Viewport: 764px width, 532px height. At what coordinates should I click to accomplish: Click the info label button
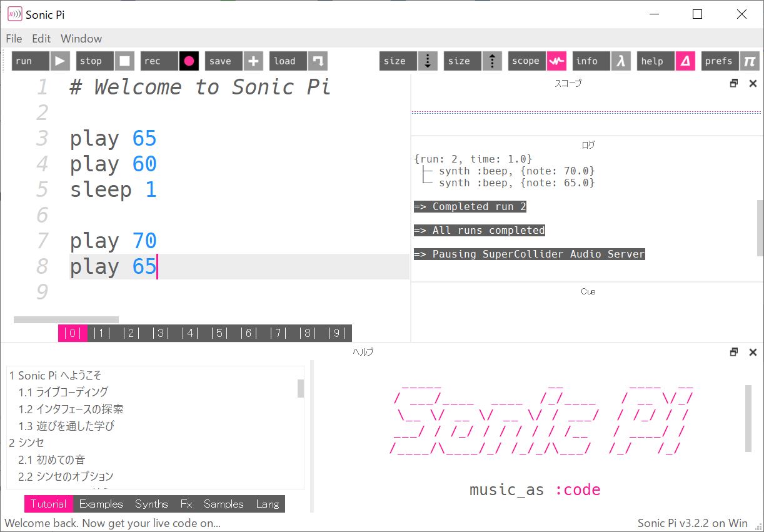[x=591, y=61]
